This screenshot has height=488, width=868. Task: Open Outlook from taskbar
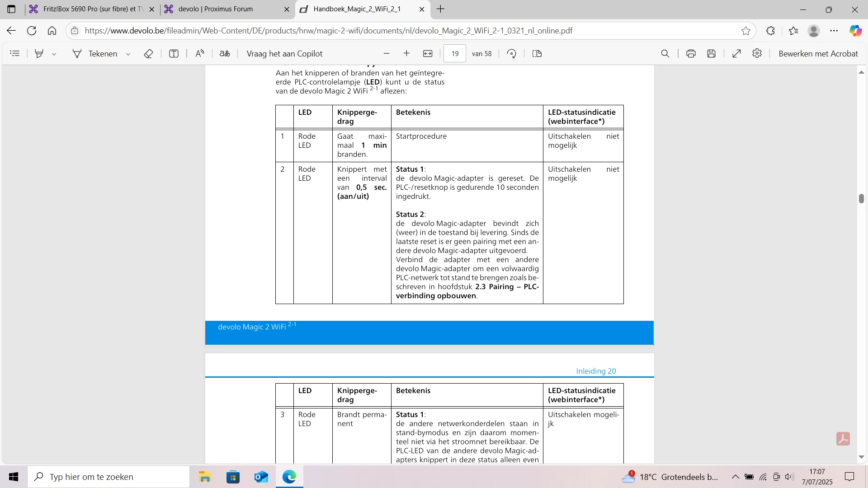[x=261, y=477]
